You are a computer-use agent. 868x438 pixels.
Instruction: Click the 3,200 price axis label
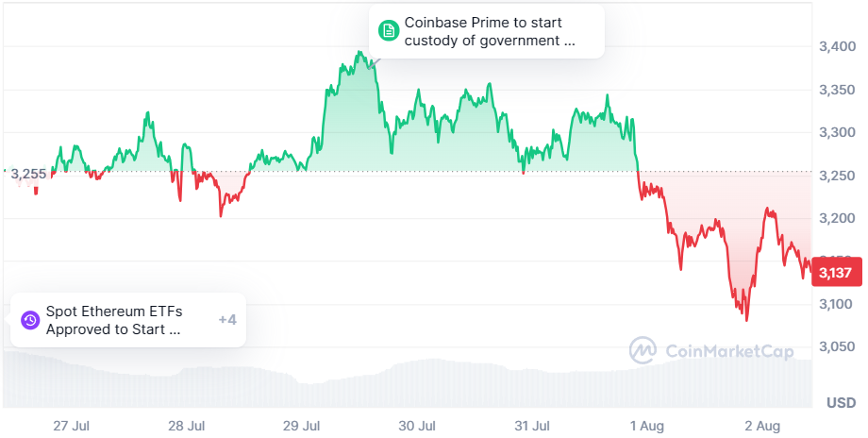(x=835, y=219)
